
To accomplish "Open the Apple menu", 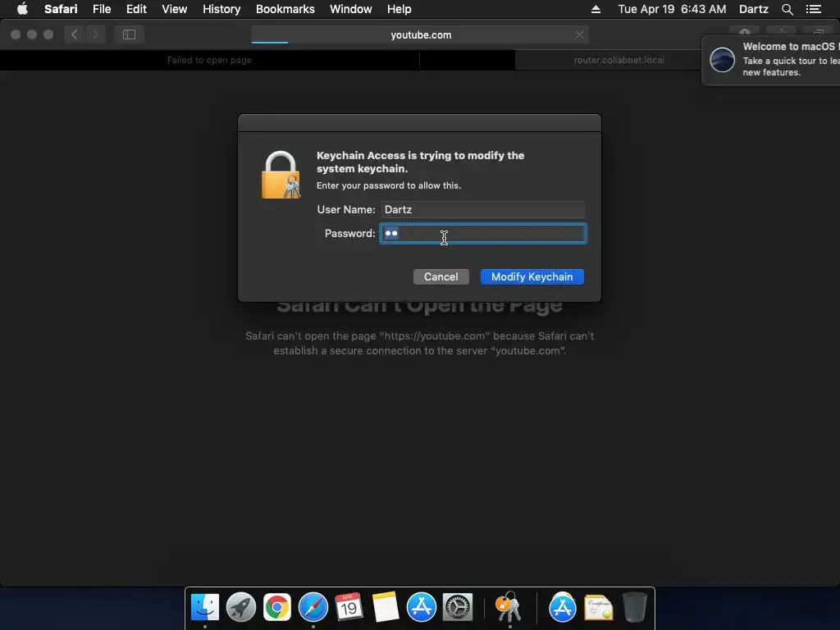I will click(x=22, y=9).
